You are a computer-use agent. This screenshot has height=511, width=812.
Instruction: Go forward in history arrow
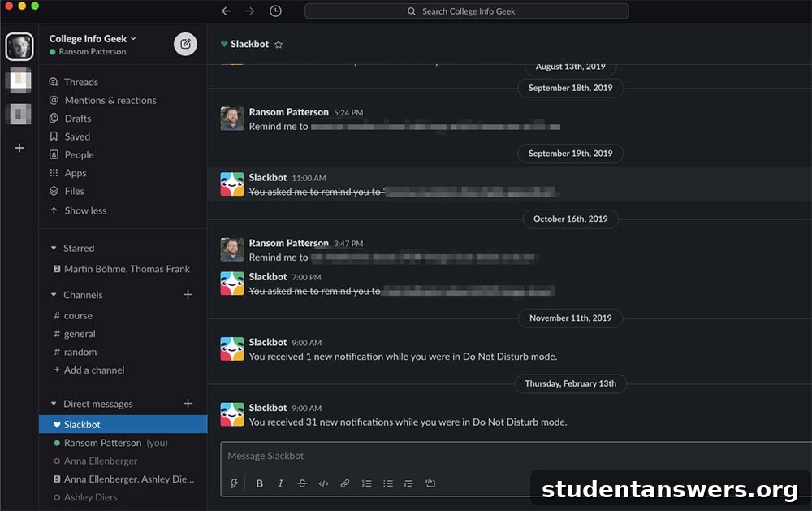249,11
